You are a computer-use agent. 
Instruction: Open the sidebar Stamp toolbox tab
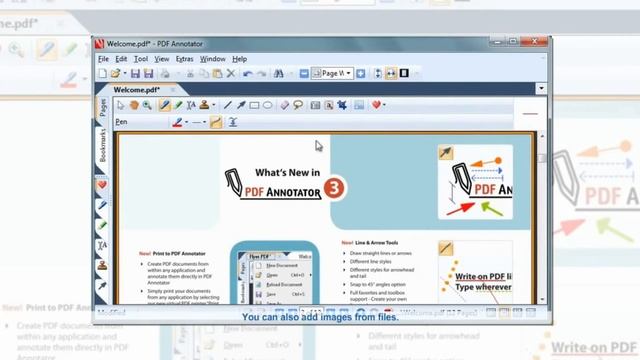click(x=102, y=265)
